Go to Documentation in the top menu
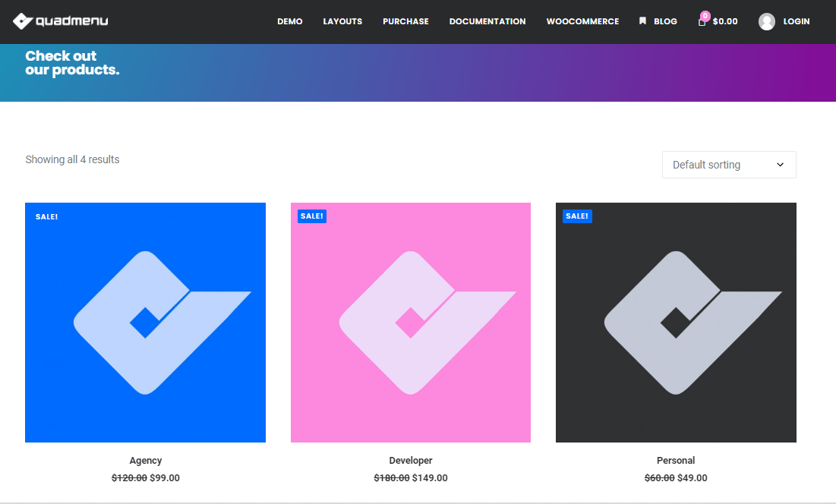The height and width of the screenshot is (504, 836). [x=487, y=22]
